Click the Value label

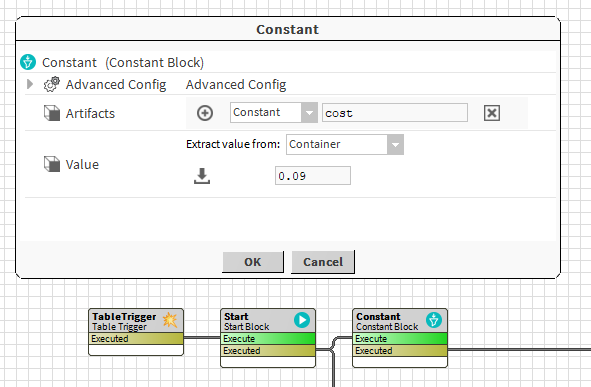[x=82, y=164]
